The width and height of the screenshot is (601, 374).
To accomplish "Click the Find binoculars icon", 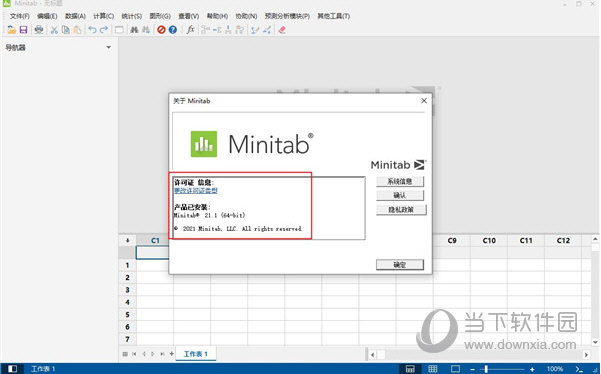I will pyautogui.click(x=134, y=30).
